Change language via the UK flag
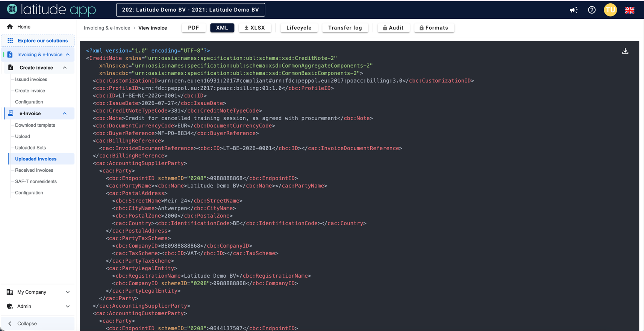 tap(630, 10)
